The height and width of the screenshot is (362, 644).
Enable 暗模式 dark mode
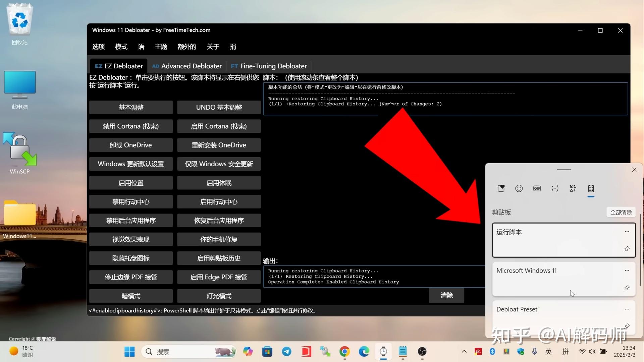[131, 296]
